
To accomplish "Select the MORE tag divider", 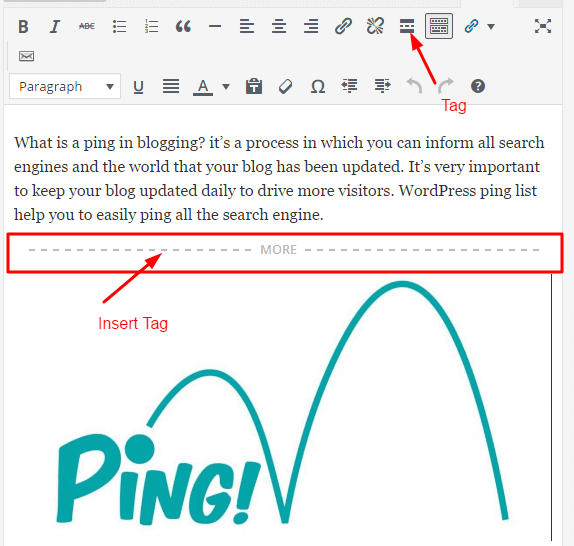I will click(284, 250).
